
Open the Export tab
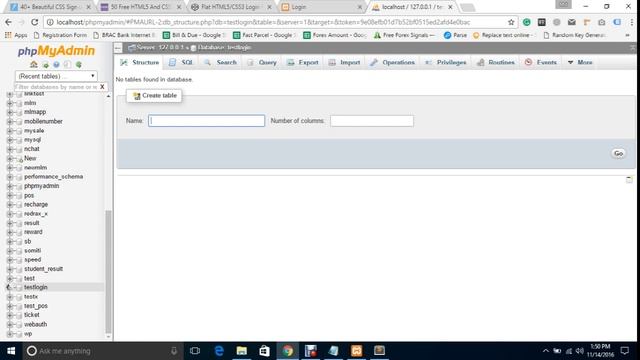302,62
